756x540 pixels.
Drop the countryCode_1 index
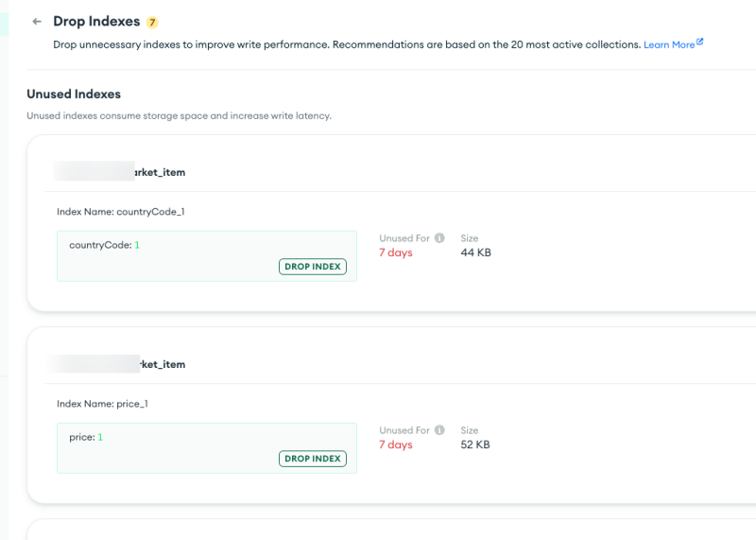[x=313, y=267]
